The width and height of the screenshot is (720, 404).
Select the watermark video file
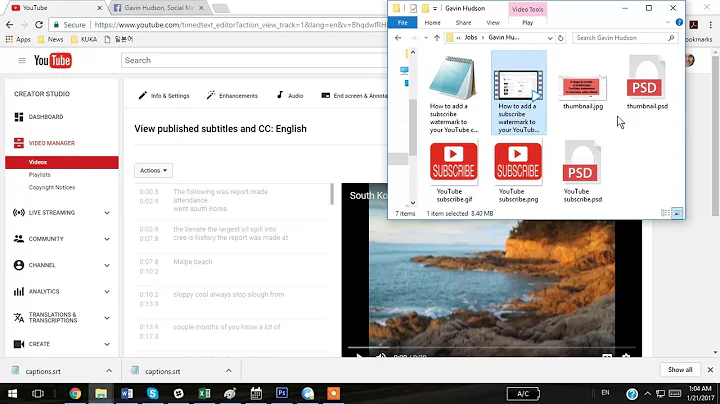(518, 94)
